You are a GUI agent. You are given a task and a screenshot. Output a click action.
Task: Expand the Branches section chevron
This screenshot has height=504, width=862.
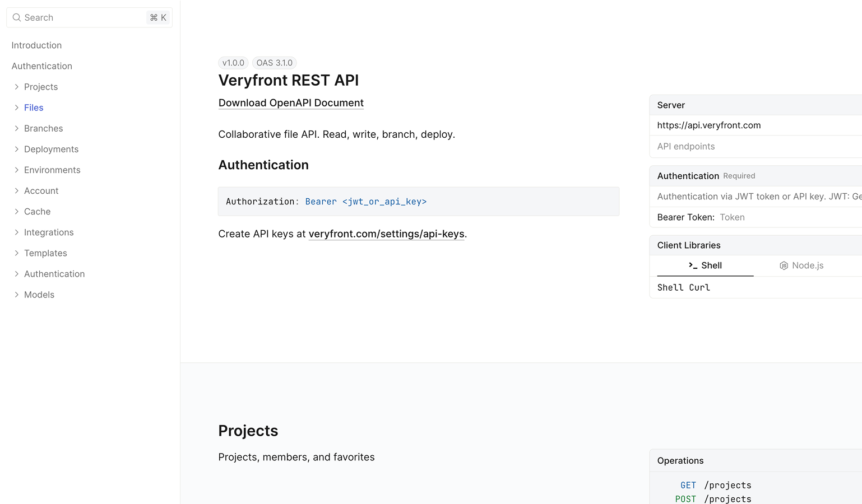coord(16,128)
